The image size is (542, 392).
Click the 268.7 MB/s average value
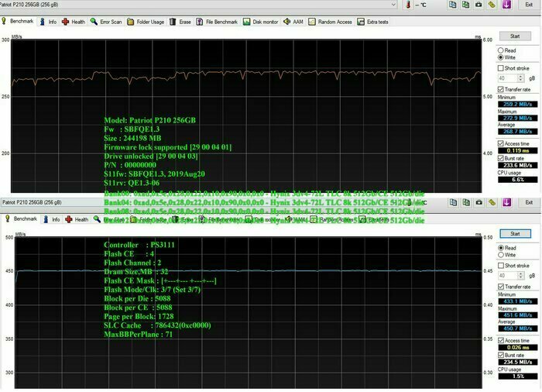(x=517, y=132)
